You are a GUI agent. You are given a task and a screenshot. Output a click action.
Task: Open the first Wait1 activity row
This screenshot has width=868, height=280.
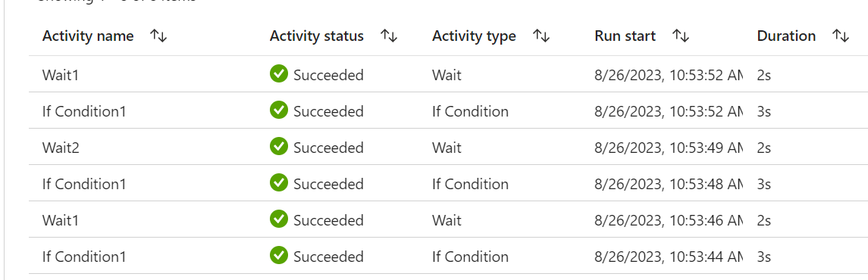(448, 74)
